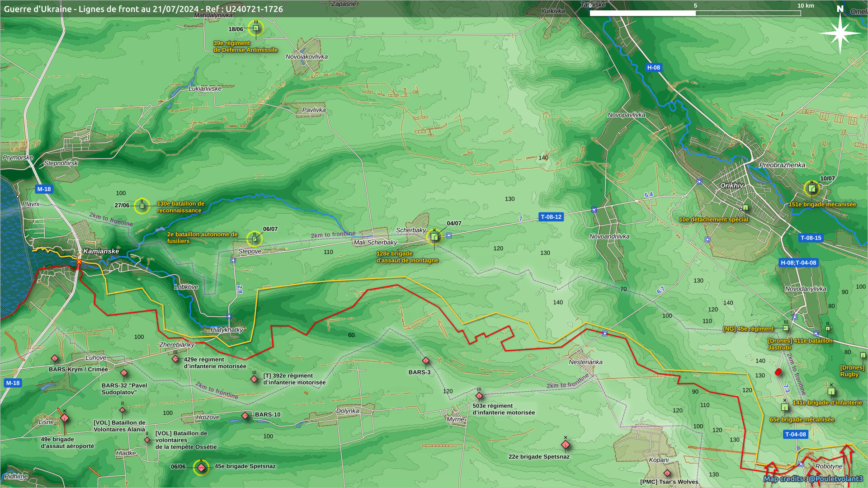Click the 2e bataillon autonome de fusiliers icon
The image size is (868, 488).
pos(255,239)
